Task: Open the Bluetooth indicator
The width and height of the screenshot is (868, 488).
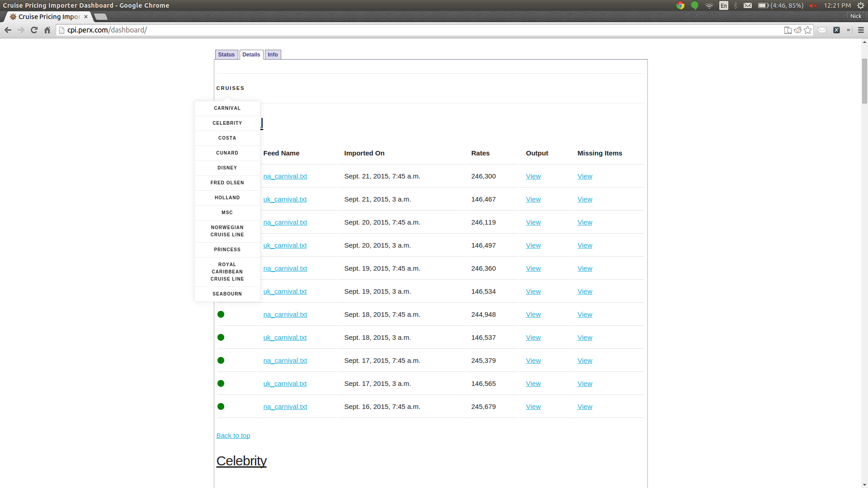Action: pyautogui.click(x=736, y=5)
